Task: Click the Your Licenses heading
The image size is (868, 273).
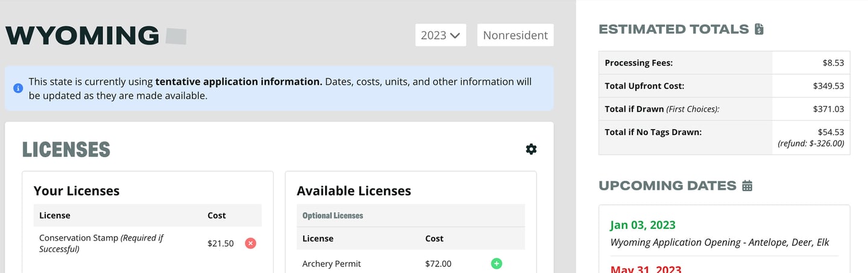Action: [77, 191]
